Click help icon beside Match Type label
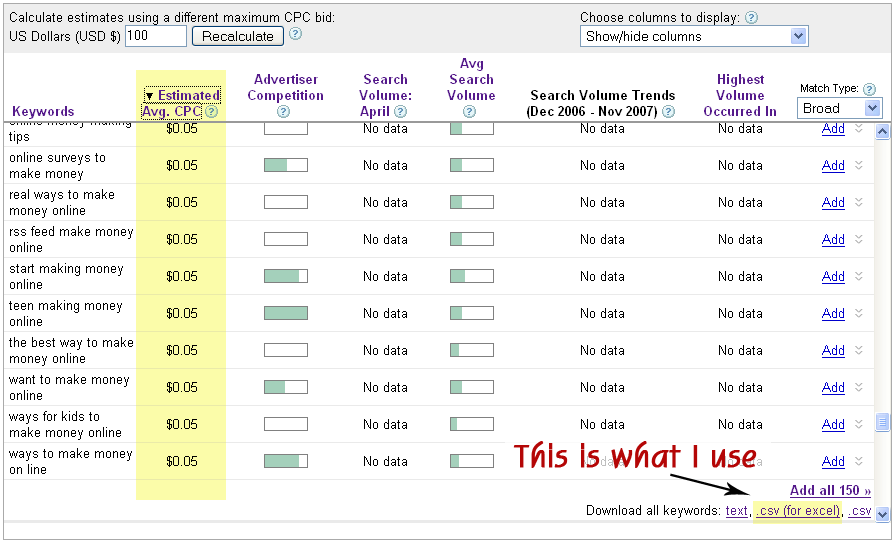 coord(869,89)
